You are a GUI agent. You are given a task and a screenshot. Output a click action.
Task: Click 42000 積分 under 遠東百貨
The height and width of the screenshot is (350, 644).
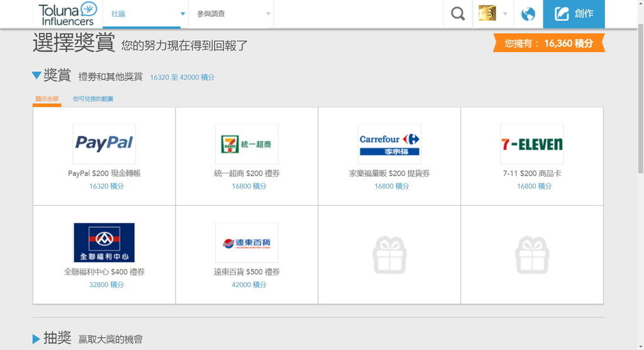(x=249, y=285)
